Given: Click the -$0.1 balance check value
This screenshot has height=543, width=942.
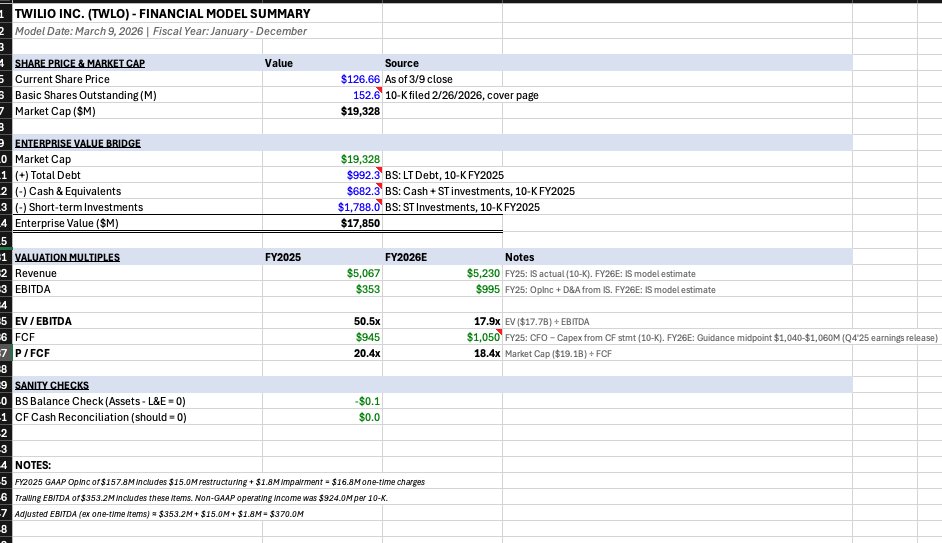Looking at the screenshot, I should tap(368, 401).
